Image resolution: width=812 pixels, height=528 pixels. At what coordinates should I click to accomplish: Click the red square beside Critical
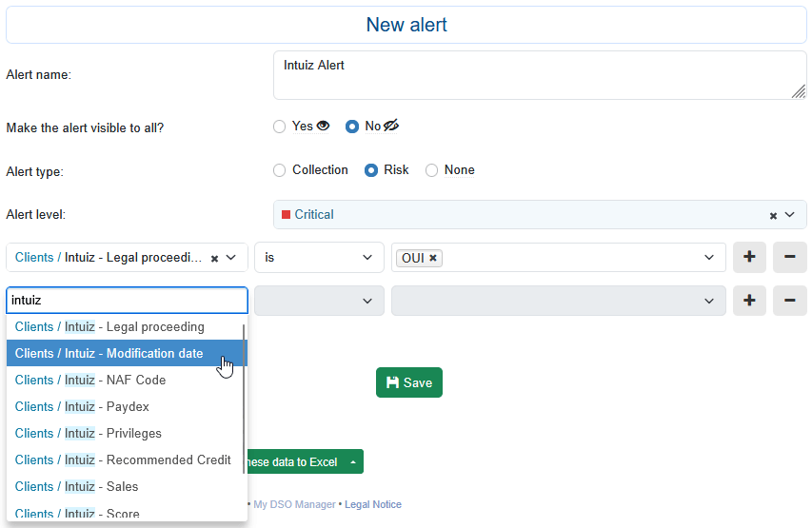pos(286,215)
